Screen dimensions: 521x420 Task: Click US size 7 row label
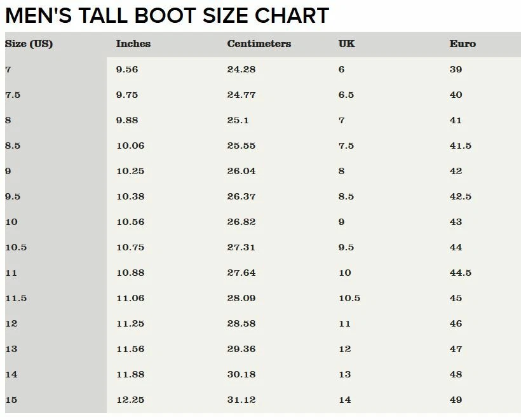coord(8,69)
